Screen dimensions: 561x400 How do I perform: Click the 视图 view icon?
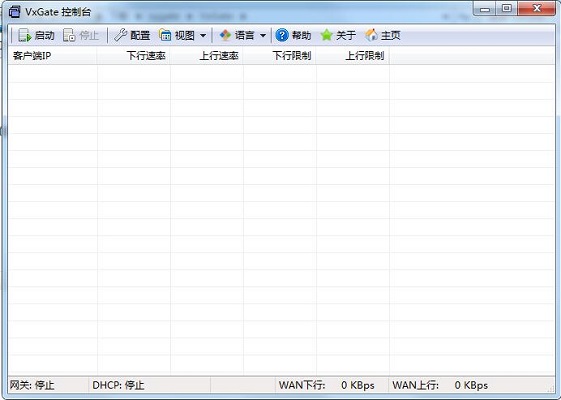click(x=165, y=35)
